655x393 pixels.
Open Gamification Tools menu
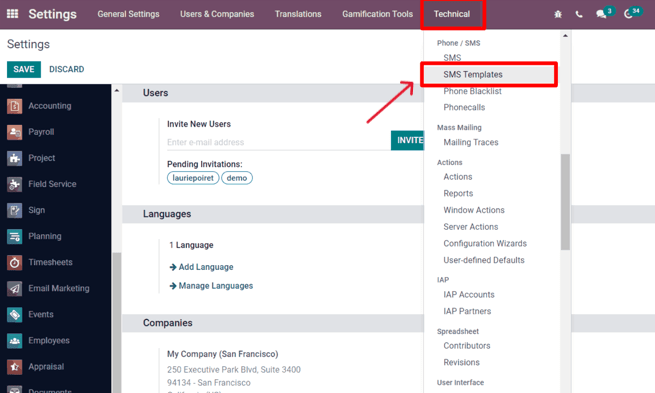tap(377, 14)
